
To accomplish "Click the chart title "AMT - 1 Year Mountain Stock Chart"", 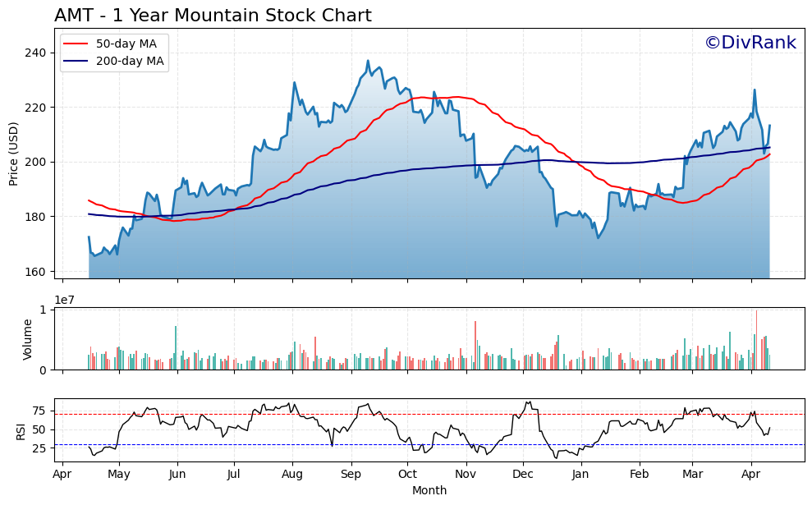I will click(213, 16).
